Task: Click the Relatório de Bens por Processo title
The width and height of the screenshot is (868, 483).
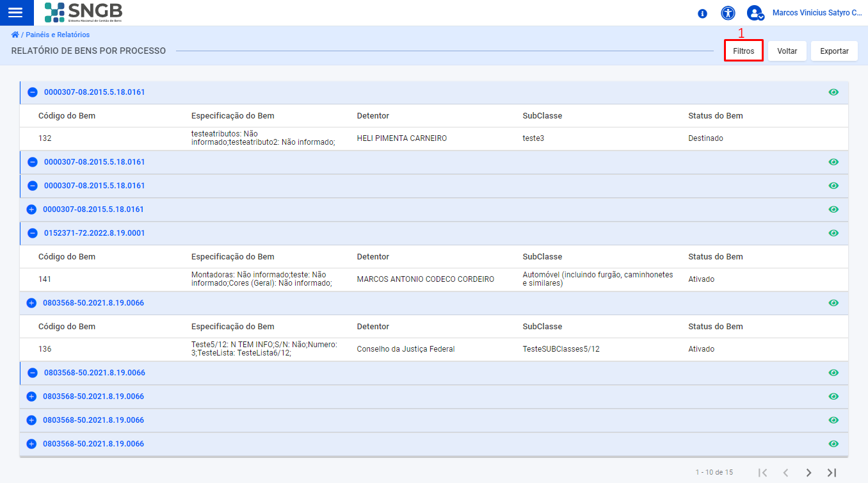Action: [88, 51]
